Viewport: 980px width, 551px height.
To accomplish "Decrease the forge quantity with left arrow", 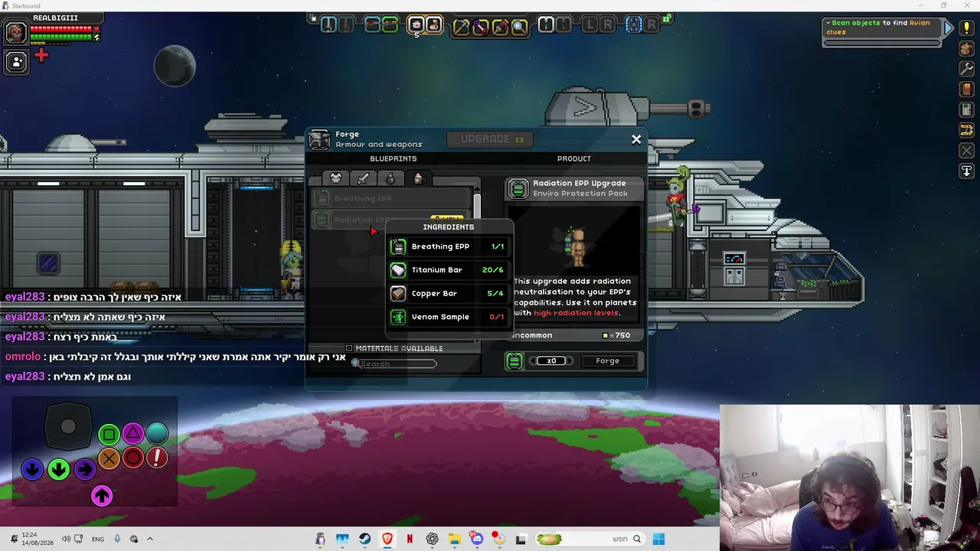I will [533, 360].
